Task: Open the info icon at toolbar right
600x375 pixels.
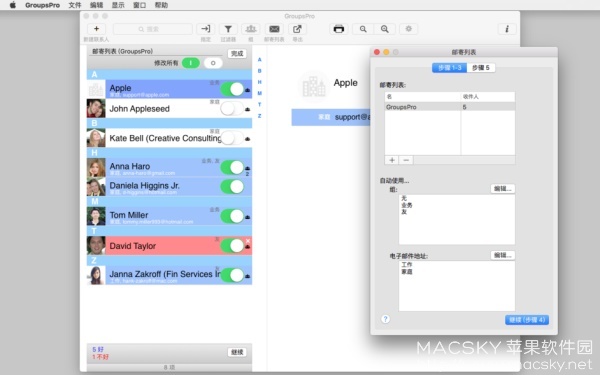Action: [x=507, y=29]
